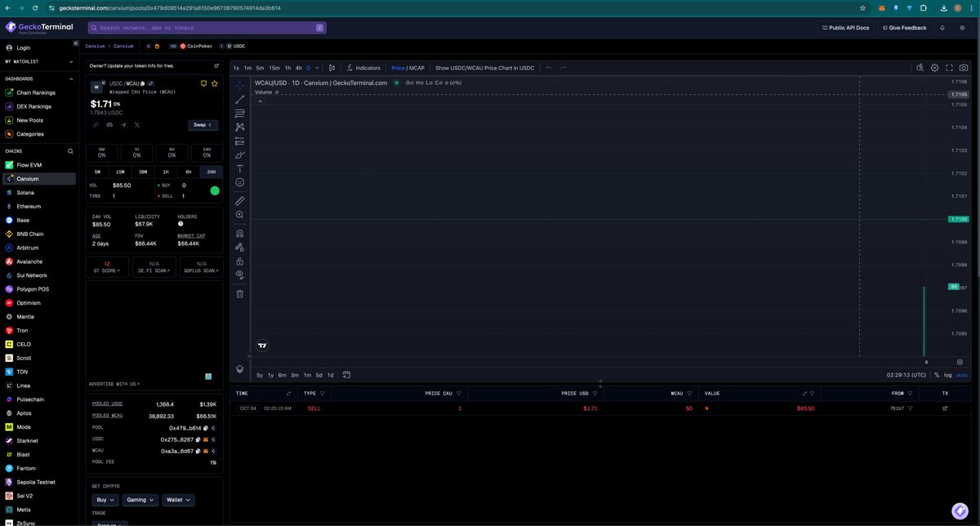
Task: Select the brush drawing tool
Action: click(240, 155)
